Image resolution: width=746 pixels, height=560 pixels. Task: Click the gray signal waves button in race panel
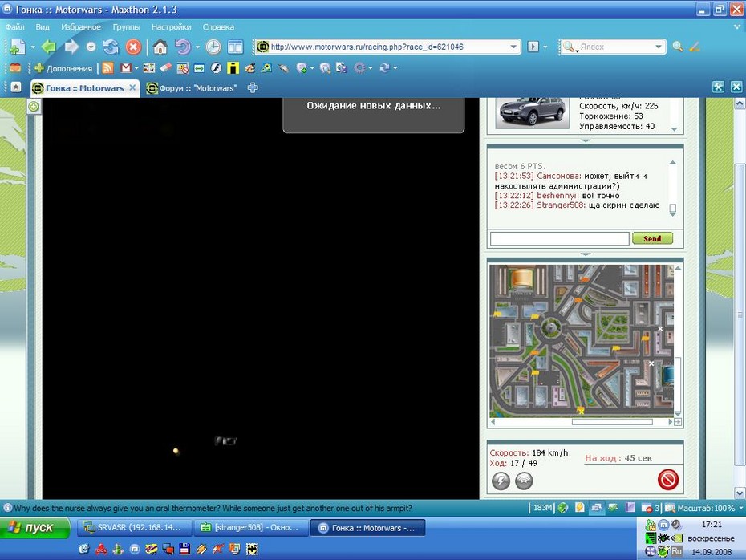pyautogui.click(x=524, y=481)
